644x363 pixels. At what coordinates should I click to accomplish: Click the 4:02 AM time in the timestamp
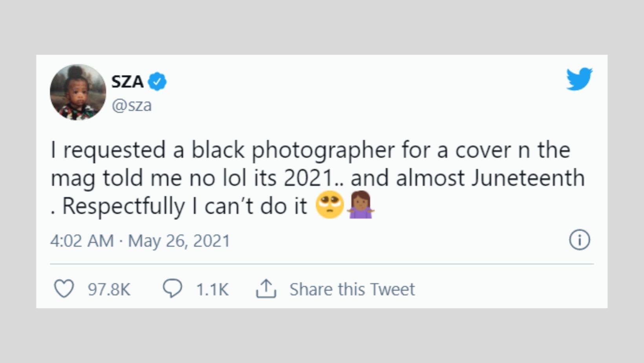(x=82, y=241)
